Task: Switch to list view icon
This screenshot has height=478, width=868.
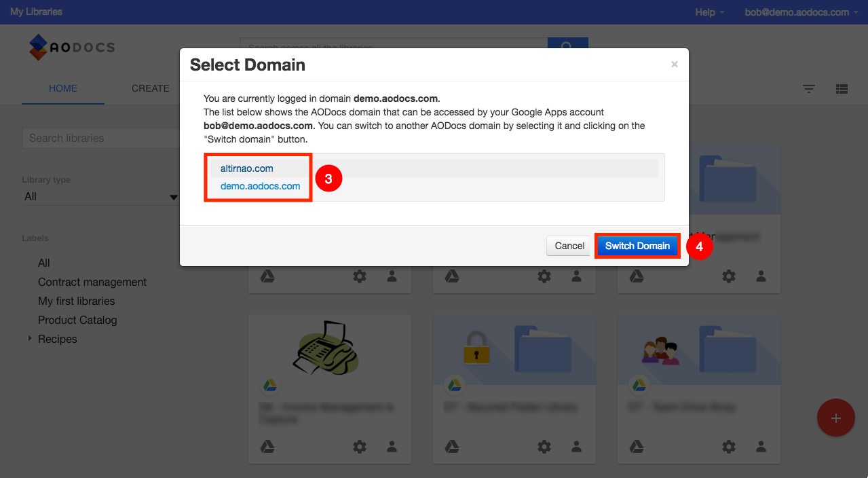Action: (x=842, y=89)
